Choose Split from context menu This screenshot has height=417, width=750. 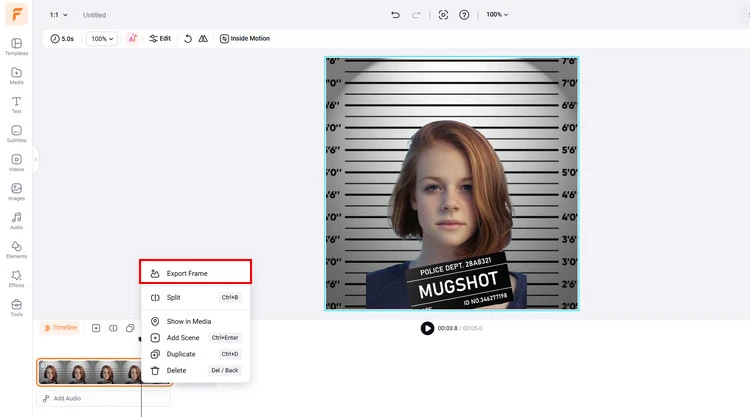(195, 297)
